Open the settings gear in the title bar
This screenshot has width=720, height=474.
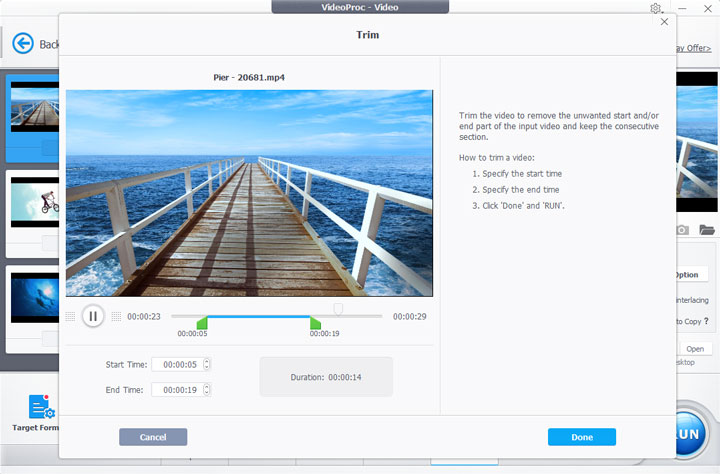point(655,8)
